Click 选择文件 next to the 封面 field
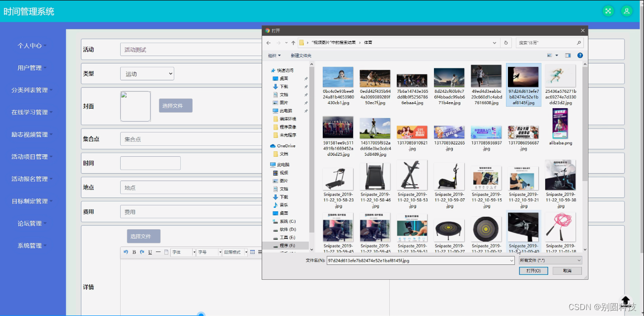Screen dimensions: 644x316 pos(175,105)
